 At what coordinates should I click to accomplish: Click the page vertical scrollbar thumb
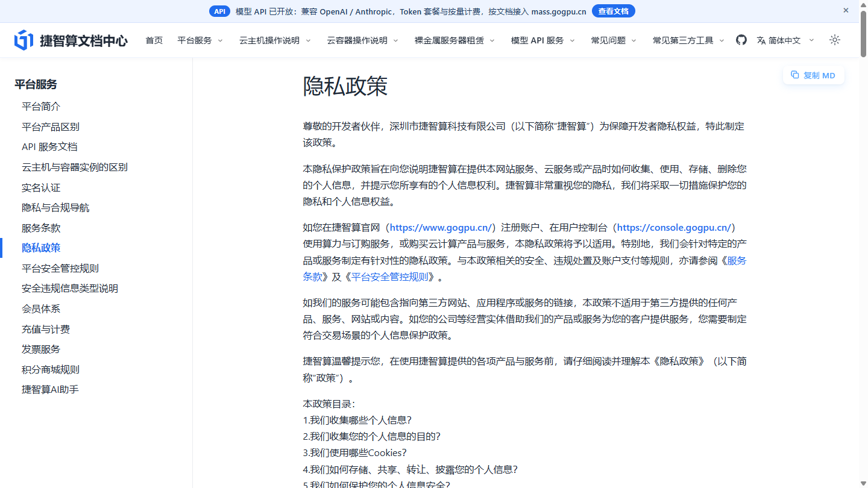point(863,33)
